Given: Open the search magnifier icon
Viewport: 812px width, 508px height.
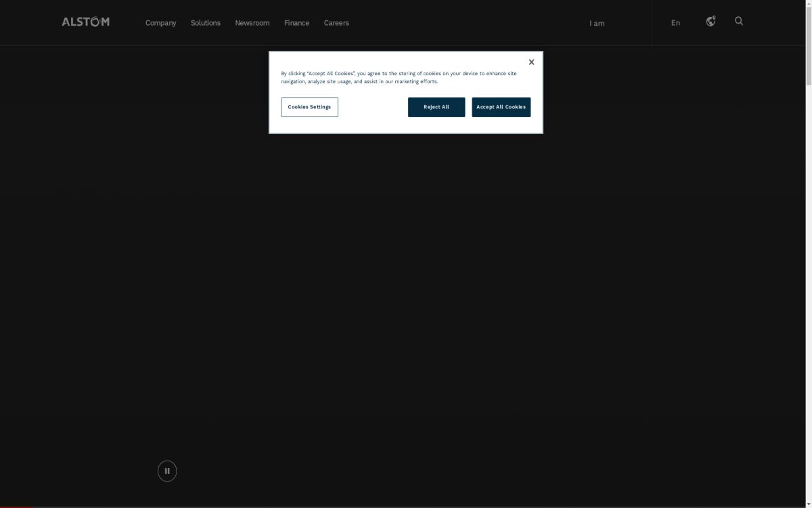Looking at the screenshot, I should tap(739, 21).
